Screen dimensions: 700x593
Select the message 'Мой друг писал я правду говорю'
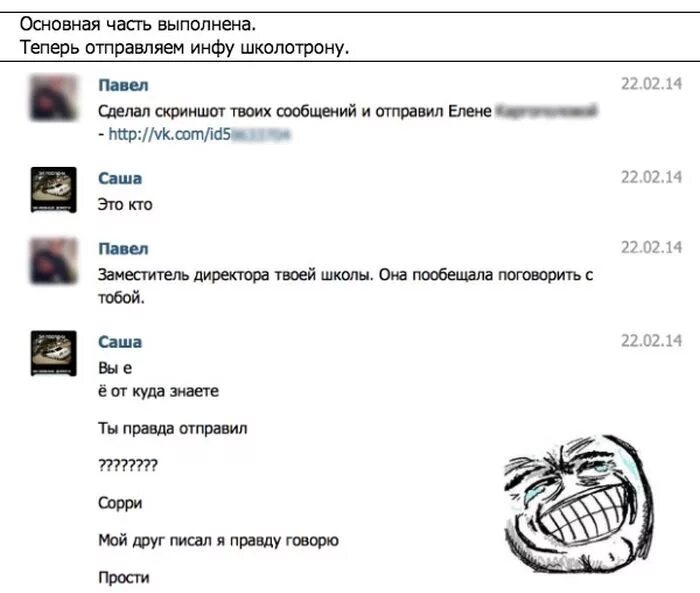pyautogui.click(x=218, y=540)
